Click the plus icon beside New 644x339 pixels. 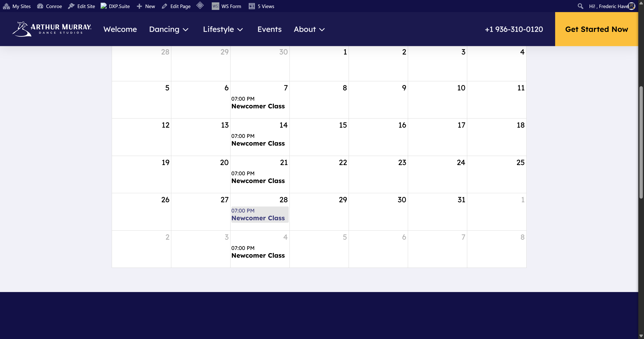click(x=139, y=6)
